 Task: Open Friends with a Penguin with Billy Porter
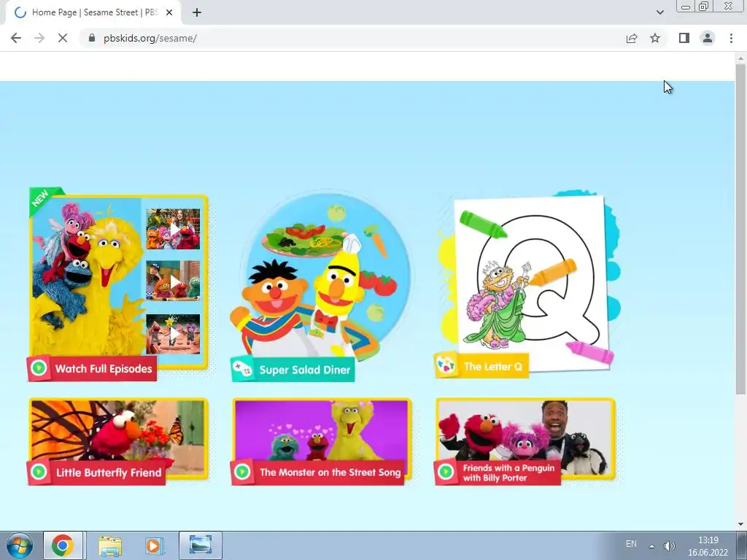click(x=508, y=472)
